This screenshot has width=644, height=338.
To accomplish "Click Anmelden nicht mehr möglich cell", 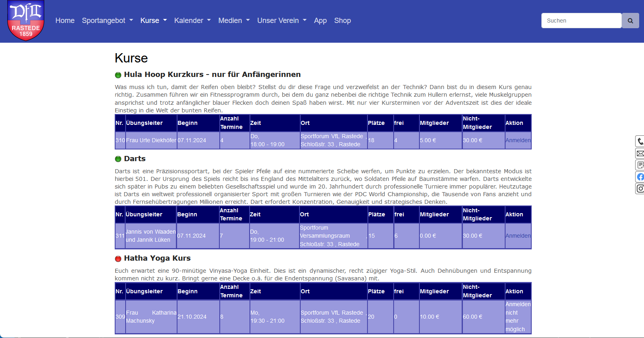I will pyautogui.click(x=518, y=317).
